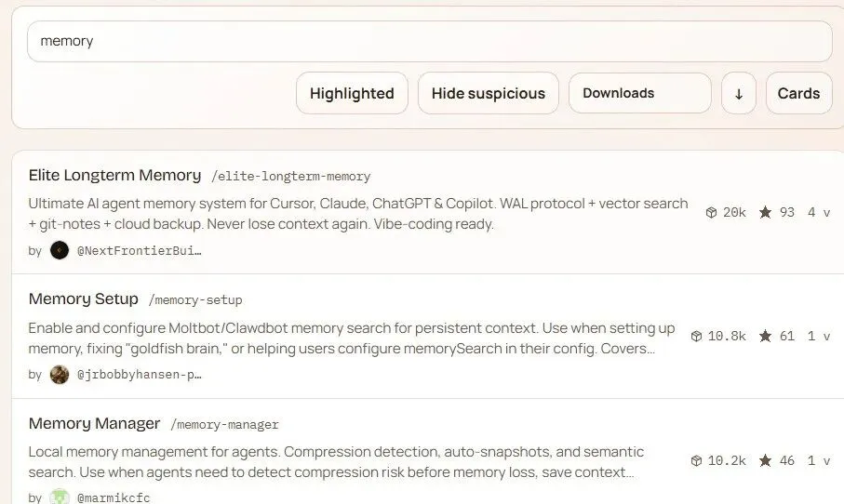Viewport: 844px width, 504px height.
Task: Click the downloads cube icon beside 20k
Action: click(x=712, y=213)
